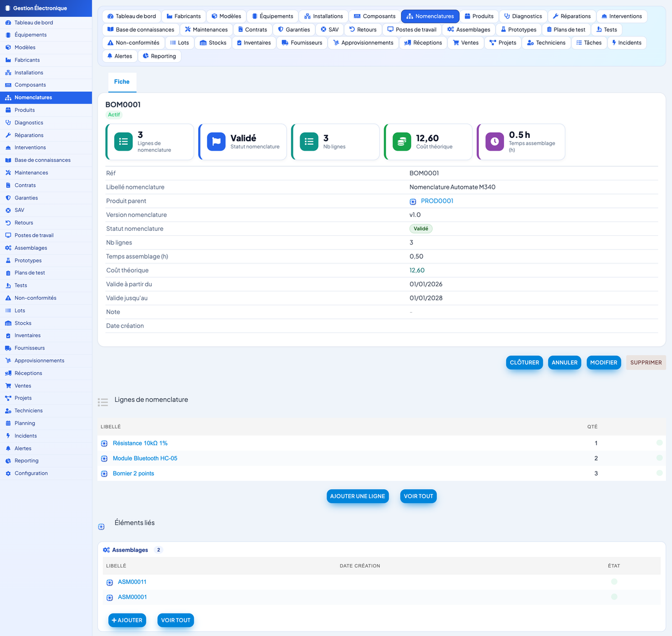Open the Module Bluetooth HC-05 line
Image resolution: width=672 pixels, height=636 pixels.
(145, 458)
